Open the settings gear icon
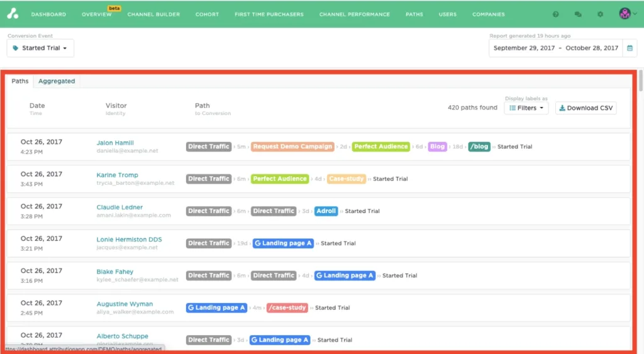This screenshot has height=354, width=644. tap(600, 14)
